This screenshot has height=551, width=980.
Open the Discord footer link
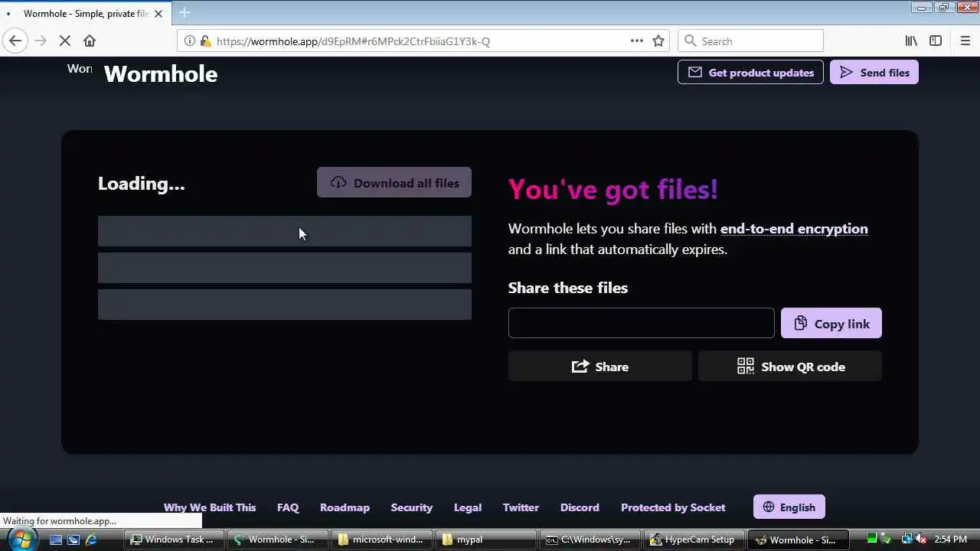[580, 507]
